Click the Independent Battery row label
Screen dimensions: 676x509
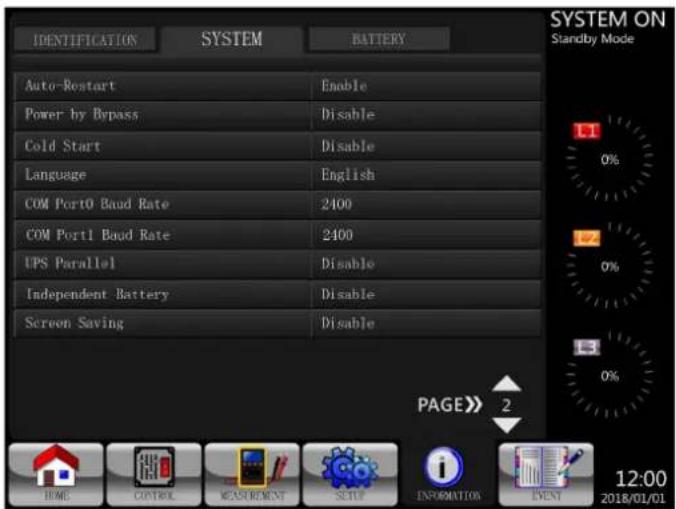coord(97,294)
